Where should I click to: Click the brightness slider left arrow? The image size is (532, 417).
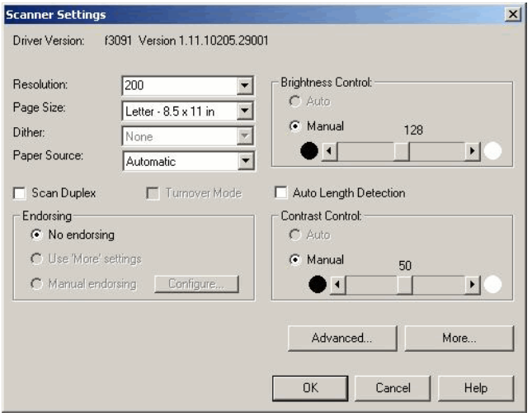pos(327,151)
